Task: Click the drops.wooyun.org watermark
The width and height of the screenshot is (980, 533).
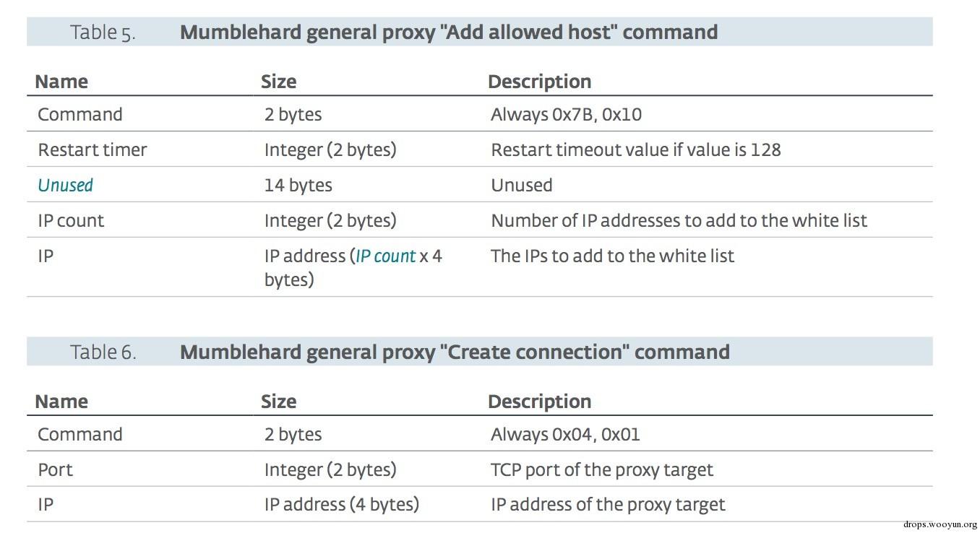Action: tap(940, 525)
